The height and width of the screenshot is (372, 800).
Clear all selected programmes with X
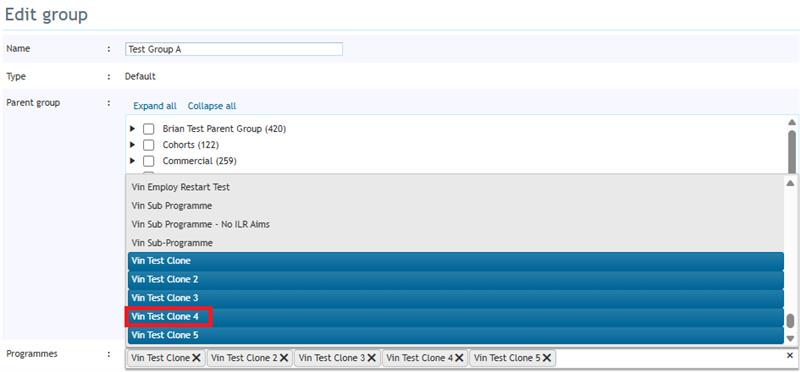click(790, 355)
